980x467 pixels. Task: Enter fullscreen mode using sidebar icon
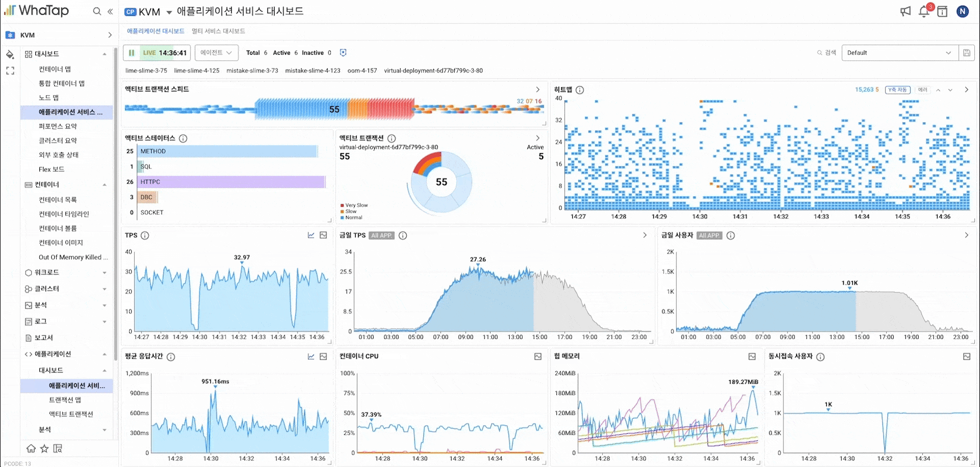[10, 71]
